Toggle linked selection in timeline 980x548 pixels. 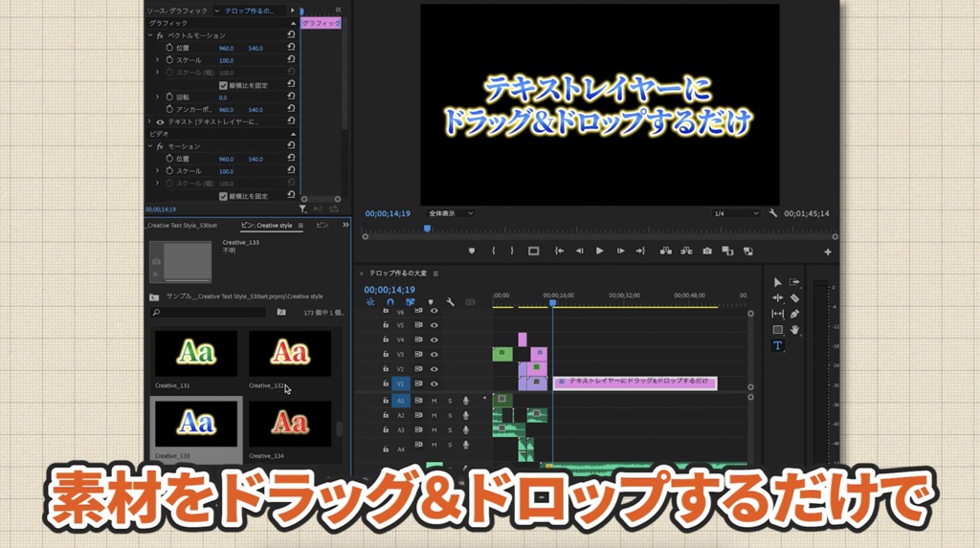410,302
